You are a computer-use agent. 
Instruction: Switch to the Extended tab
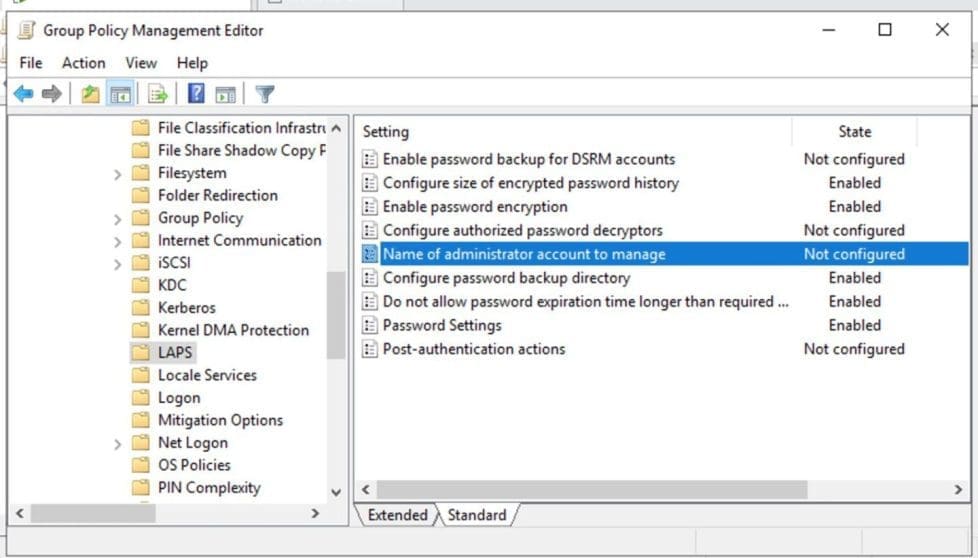(397, 515)
